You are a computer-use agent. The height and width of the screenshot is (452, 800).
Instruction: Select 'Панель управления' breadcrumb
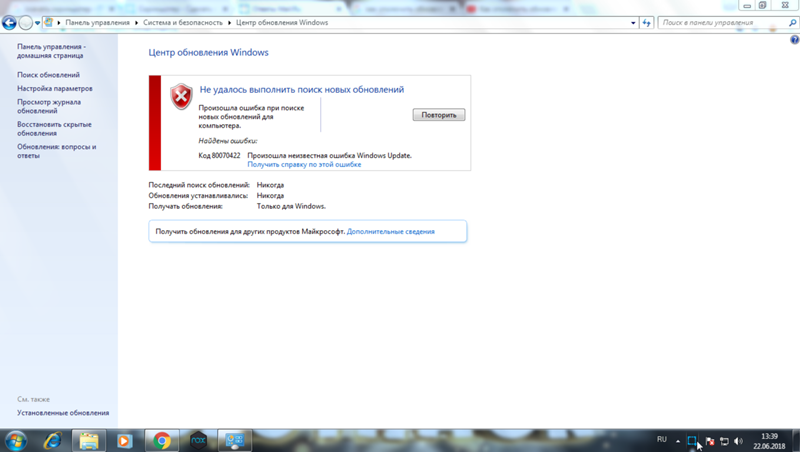97,22
